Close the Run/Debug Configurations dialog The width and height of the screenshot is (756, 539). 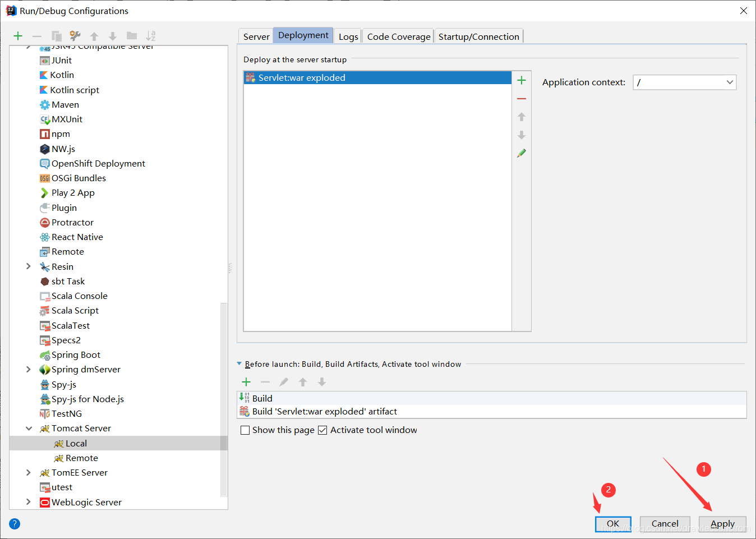(744, 11)
